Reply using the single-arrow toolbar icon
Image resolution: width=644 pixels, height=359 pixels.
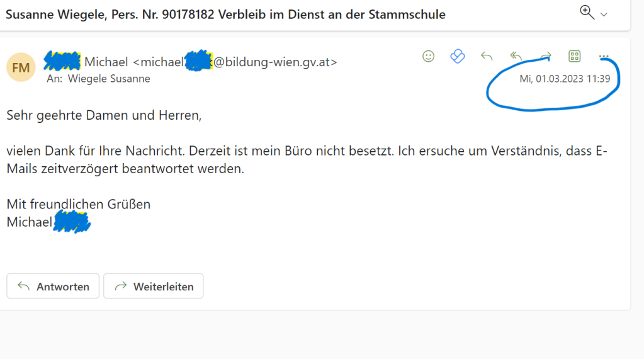pos(487,57)
